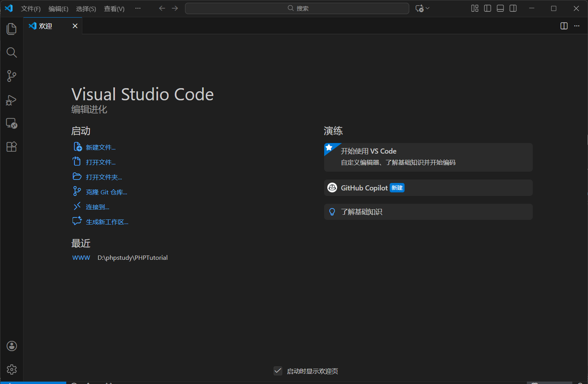
Task: Click the 编辑进化 subtitle
Action: 89,109
